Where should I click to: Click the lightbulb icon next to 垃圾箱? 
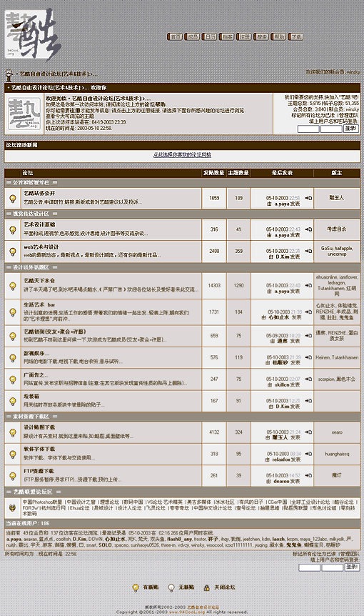(13, 401)
